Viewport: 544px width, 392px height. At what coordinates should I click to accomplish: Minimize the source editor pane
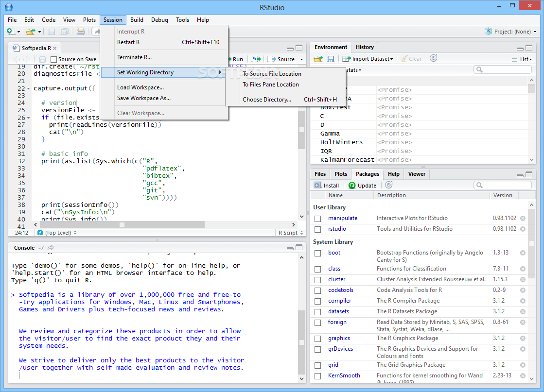tap(290, 49)
